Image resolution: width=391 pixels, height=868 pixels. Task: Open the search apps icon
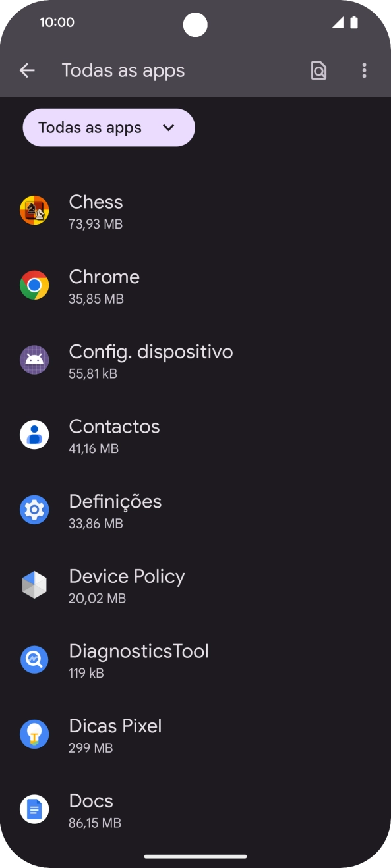tap(318, 70)
